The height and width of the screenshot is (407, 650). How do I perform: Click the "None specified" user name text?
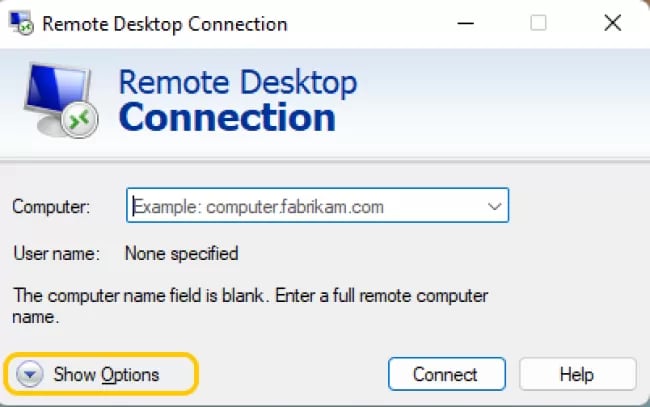[182, 254]
